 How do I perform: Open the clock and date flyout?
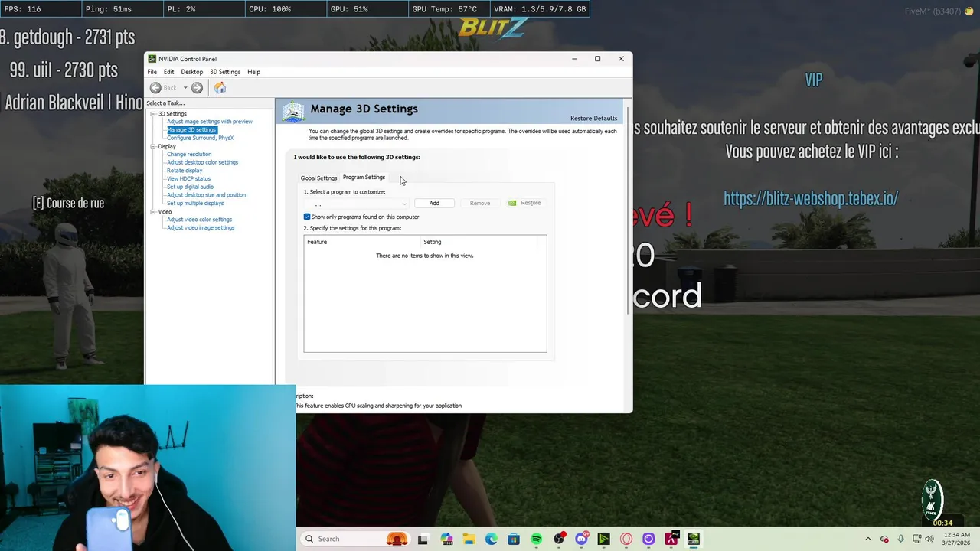957,540
